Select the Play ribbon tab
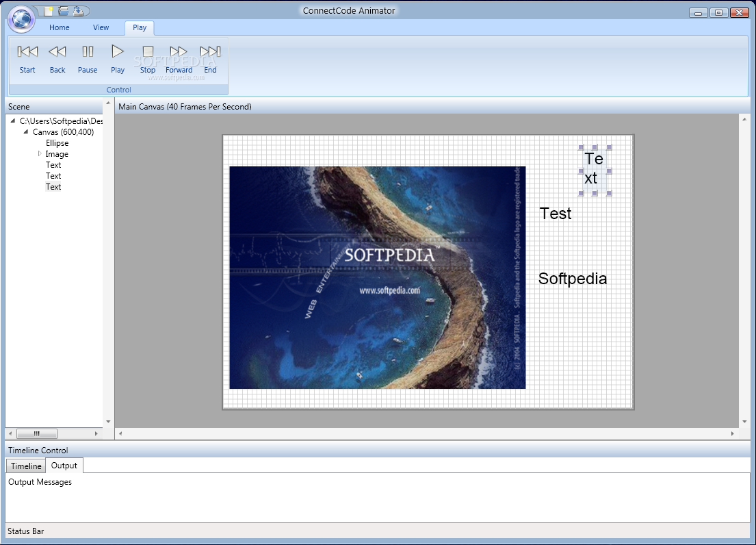The width and height of the screenshot is (756, 545). coord(140,27)
